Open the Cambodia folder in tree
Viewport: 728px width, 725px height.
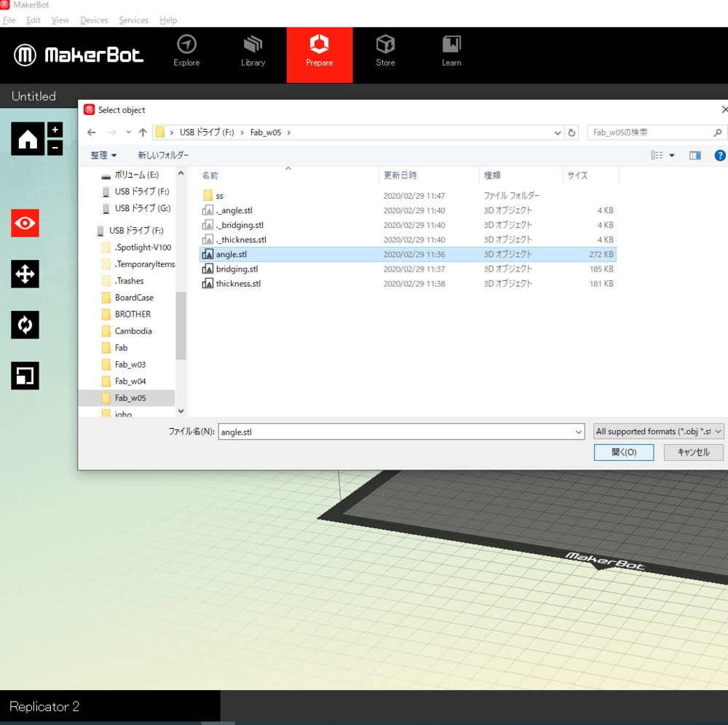tap(127, 331)
